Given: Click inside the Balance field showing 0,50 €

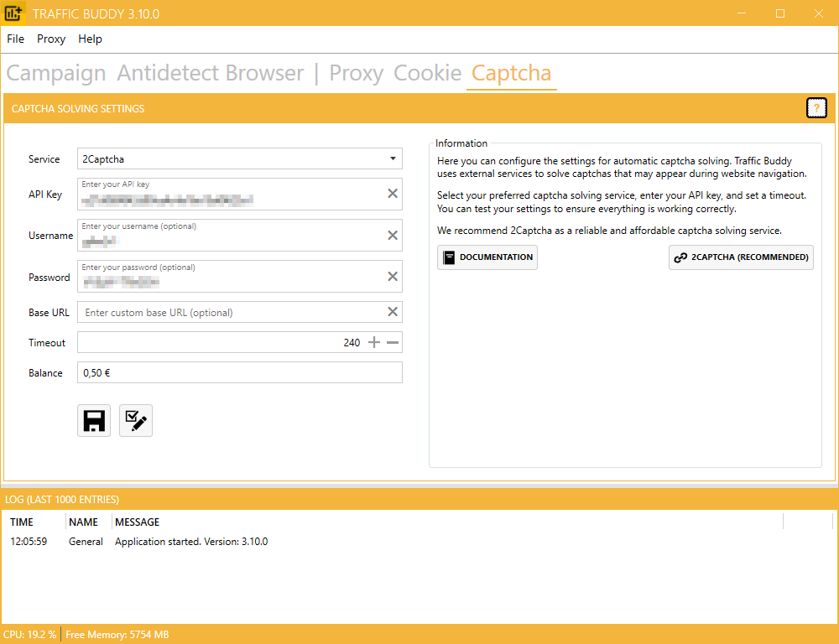Looking at the screenshot, I should coord(239,371).
